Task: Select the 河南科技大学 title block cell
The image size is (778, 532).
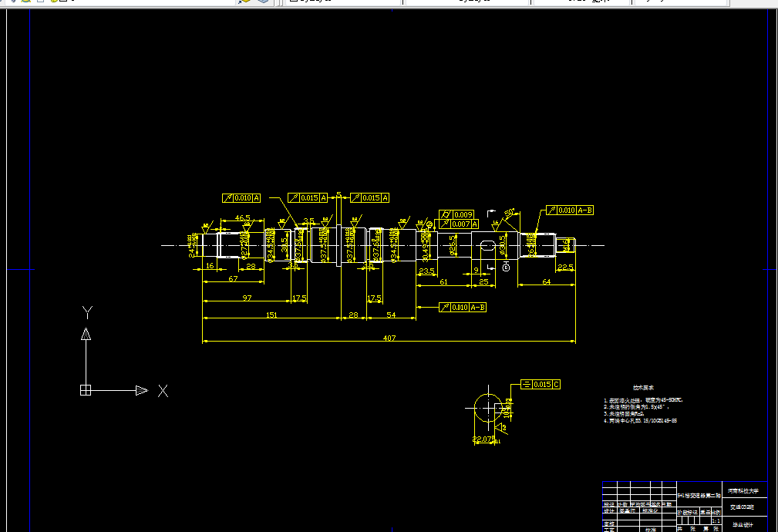Action: [743, 491]
